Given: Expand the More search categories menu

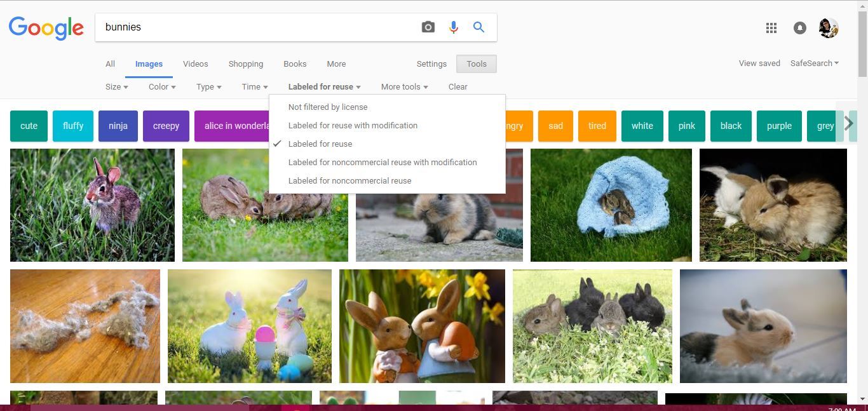Looking at the screenshot, I should [x=336, y=64].
